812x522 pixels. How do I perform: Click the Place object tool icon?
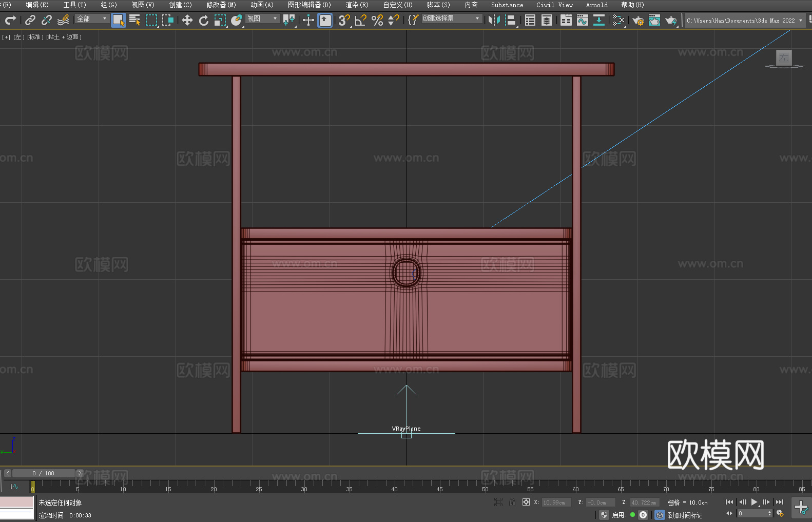(237, 20)
